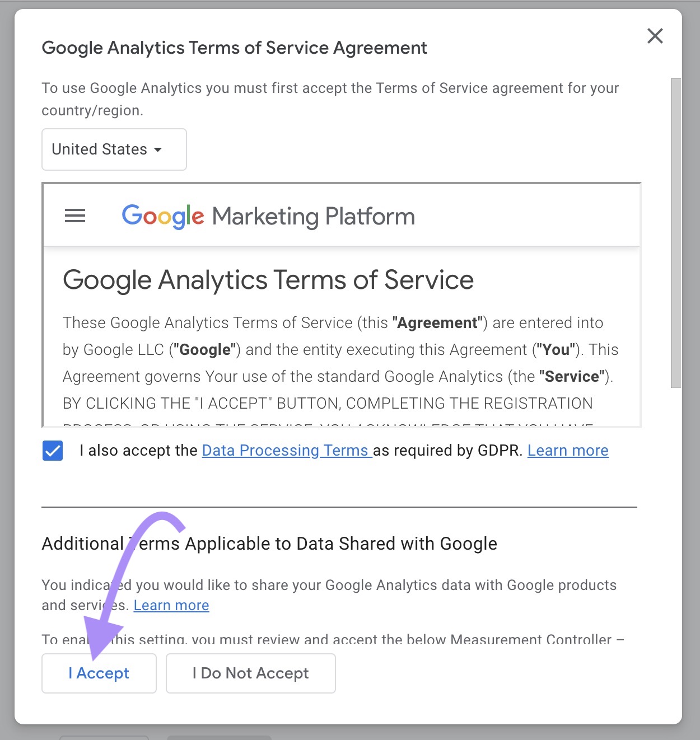This screenshot has height=740, width=700.
Task: Expand the country selector chevron
Action: pos(158,150)
